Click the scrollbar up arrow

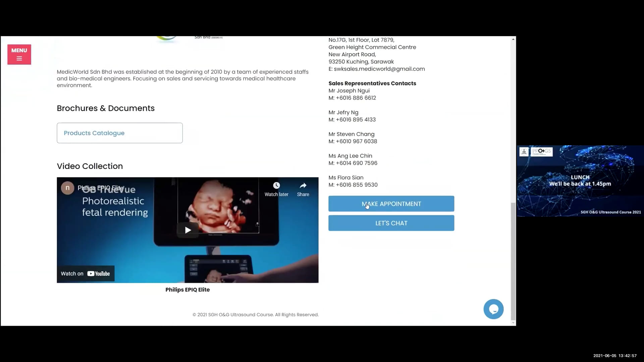(x=513, y=39)
